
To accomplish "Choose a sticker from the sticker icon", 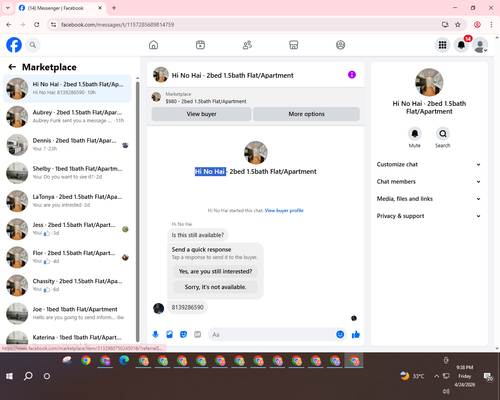I will pyautogui.click(x=183, y=334).
